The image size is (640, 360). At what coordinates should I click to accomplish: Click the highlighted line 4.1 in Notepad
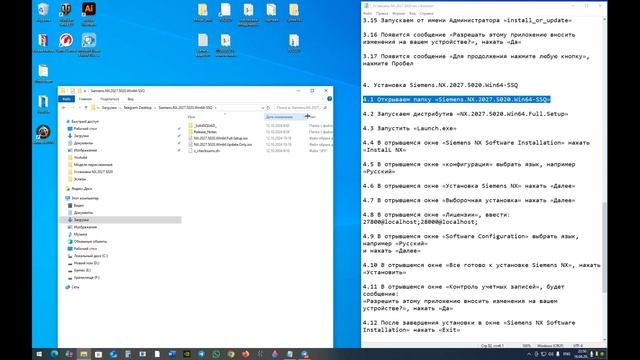(x=456, y=100)
